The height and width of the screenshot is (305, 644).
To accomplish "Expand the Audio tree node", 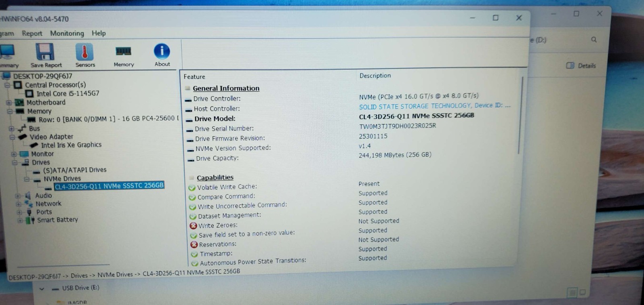I will click(17, 196).
